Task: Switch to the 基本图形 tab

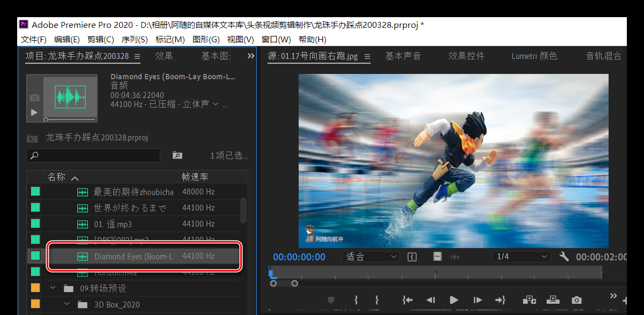Action: pyautogui.click(x=216, y=56)
